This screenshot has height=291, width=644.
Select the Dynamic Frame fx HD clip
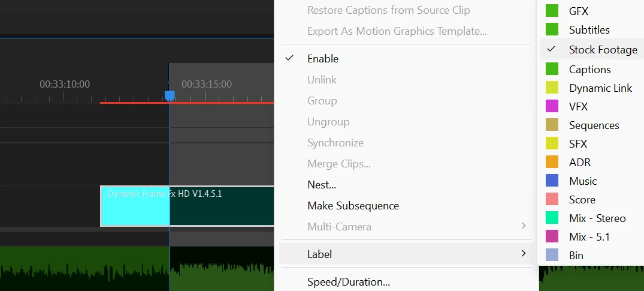coord(187,206)
